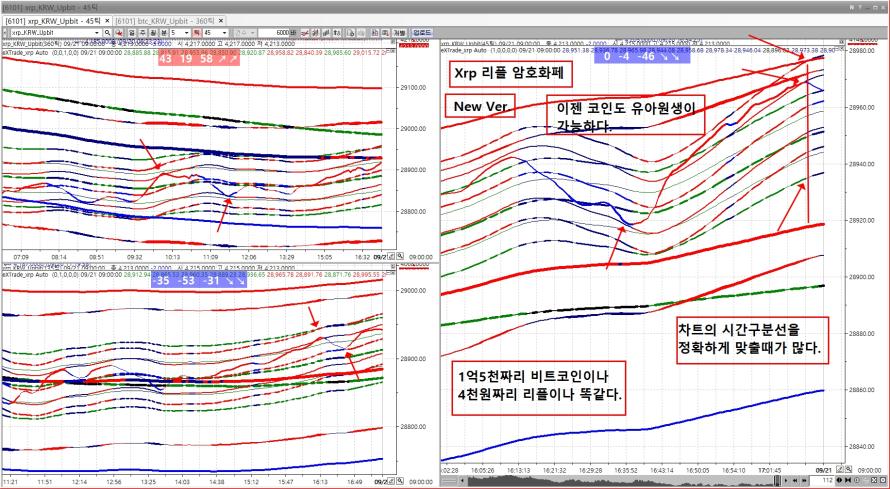This screenshot has width=890, height=489.
Task: Click the 저별 toolbar button
Action: pos(399,33)
